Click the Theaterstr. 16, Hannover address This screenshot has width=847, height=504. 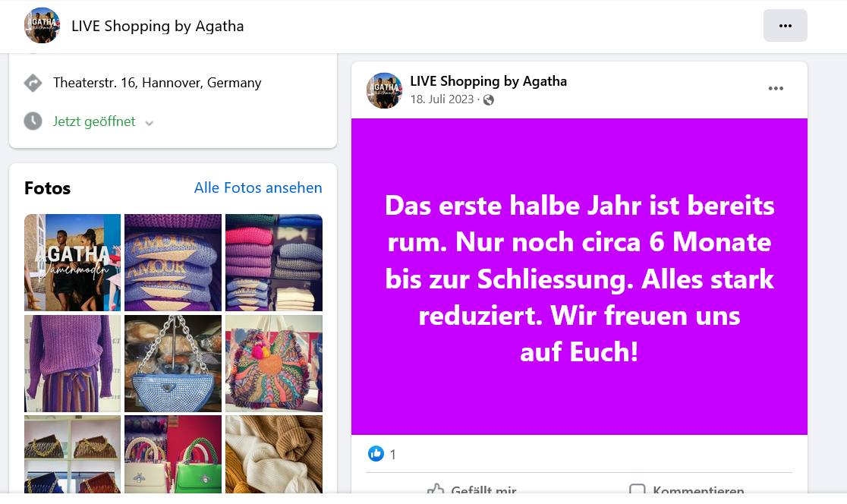point(157,83)
